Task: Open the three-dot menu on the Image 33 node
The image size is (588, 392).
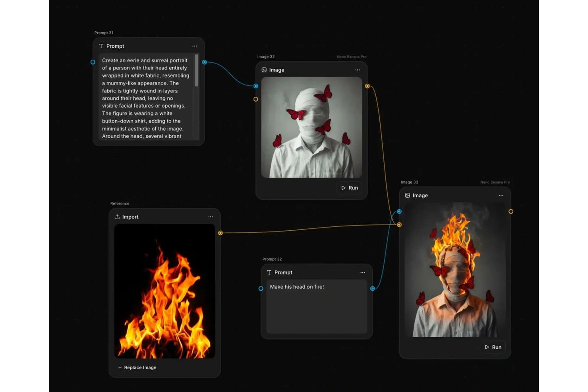Action: (501, 195)
